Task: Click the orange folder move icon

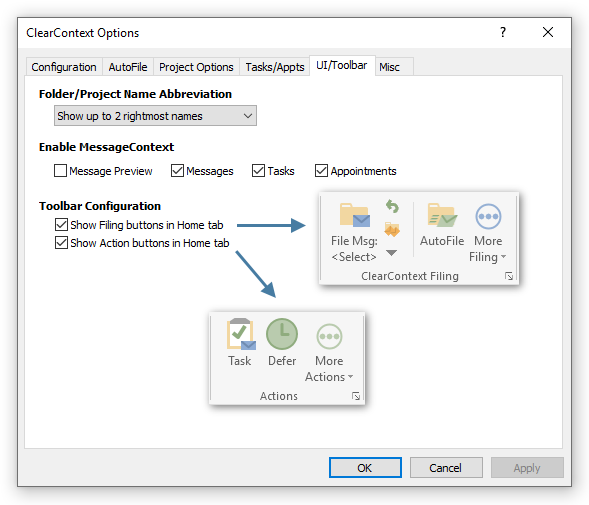Action: (392, 229)
